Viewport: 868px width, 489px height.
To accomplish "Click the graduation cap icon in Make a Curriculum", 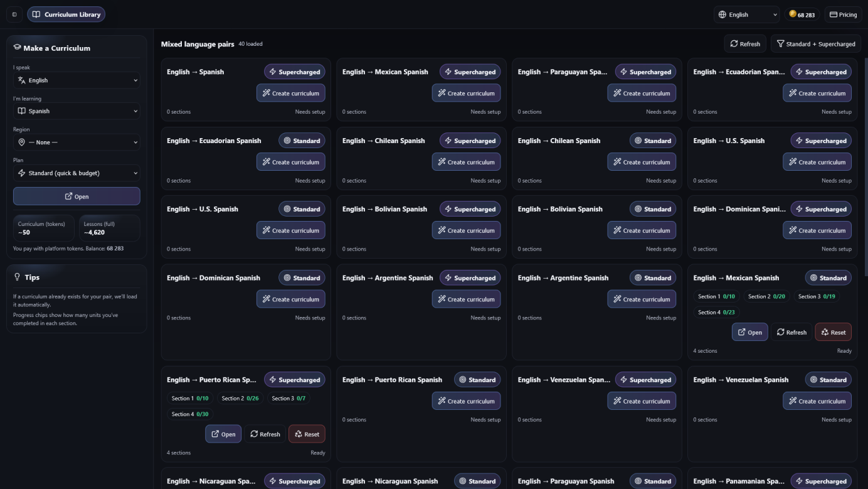I will pyautogui.click(x=17, y=48).
